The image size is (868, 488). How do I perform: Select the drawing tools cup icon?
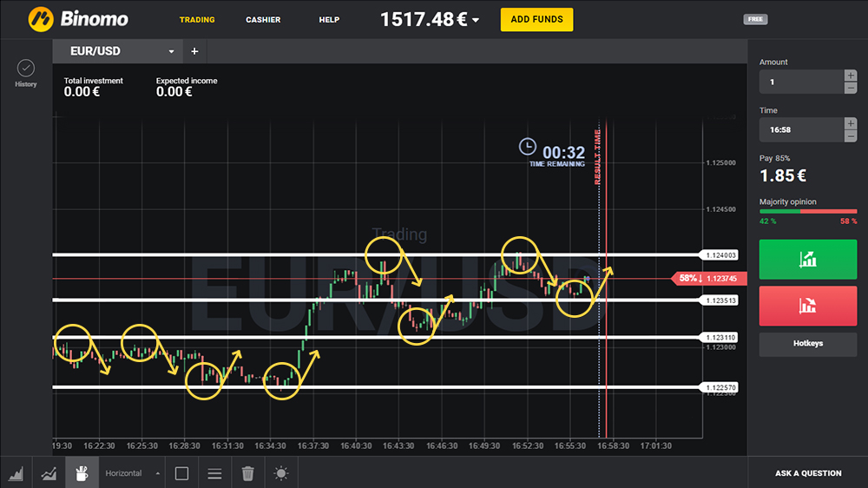[x=82, y=473]
